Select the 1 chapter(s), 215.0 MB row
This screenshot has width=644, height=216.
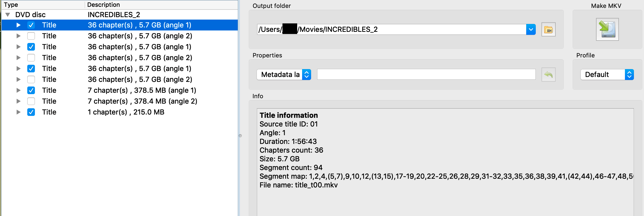(x=120, y=112)
